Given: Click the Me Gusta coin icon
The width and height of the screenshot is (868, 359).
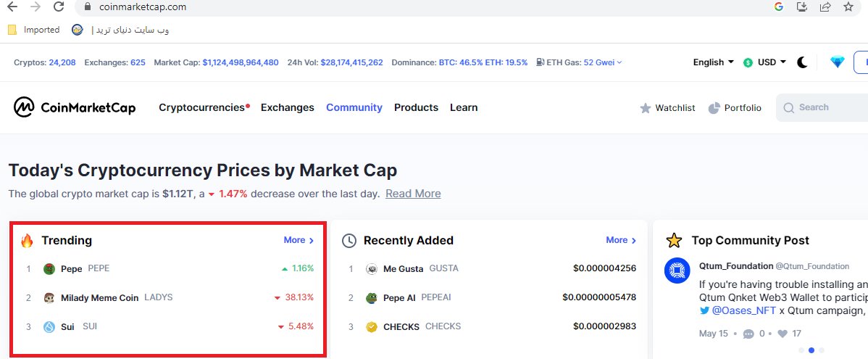Looking at the screenshot, I should point(372,268).
